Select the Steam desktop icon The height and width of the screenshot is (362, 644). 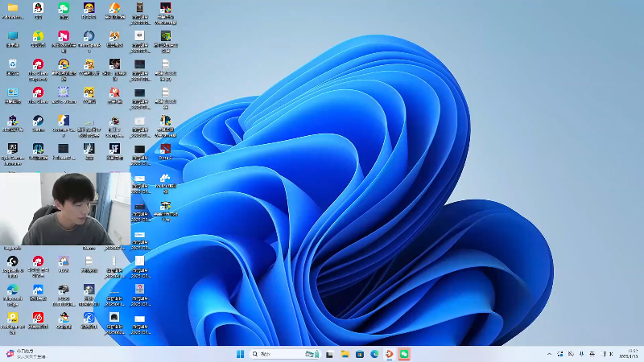tap(38, 121)
